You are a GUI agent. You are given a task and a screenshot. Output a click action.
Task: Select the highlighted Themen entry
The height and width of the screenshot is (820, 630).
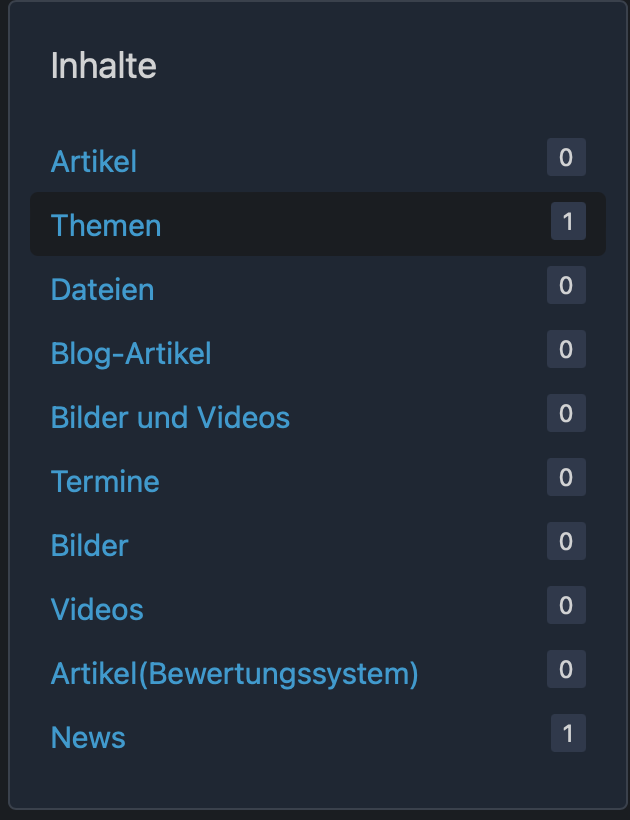pos(106,225)
